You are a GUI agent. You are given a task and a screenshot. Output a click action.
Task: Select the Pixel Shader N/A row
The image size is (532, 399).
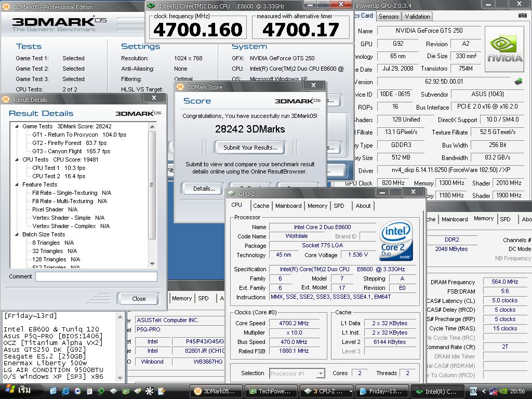tap(55, 209)
